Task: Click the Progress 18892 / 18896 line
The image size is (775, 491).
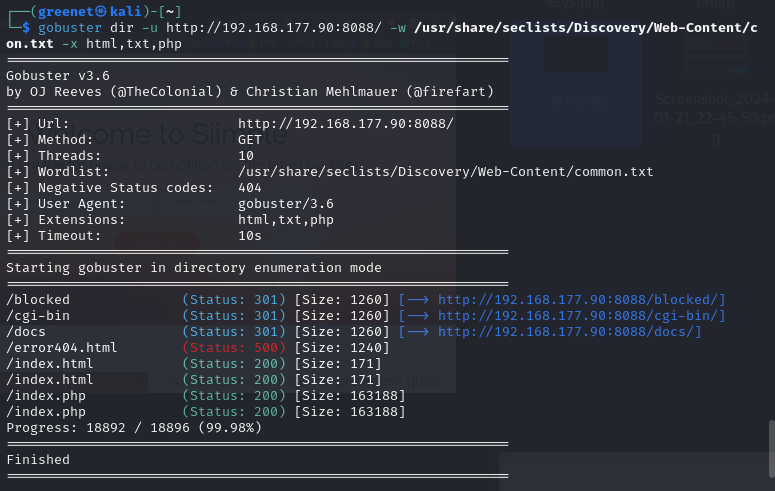Action: pyautogui.click(x=134, y=428)
